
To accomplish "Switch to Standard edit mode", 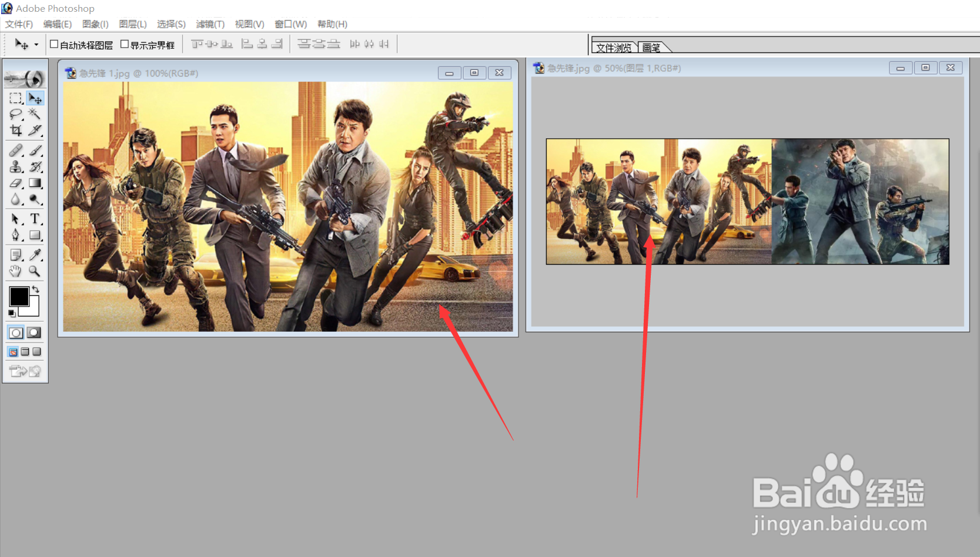I will click(16, 333).
